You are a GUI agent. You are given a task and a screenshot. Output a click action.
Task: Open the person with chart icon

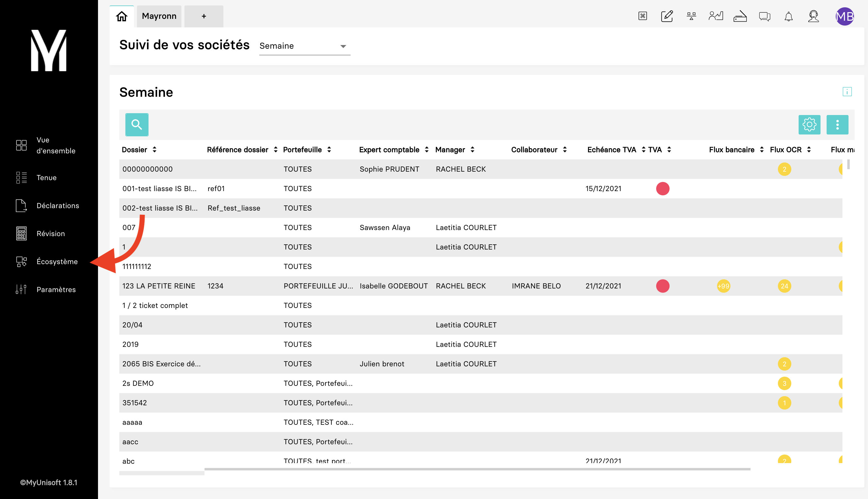716,16
